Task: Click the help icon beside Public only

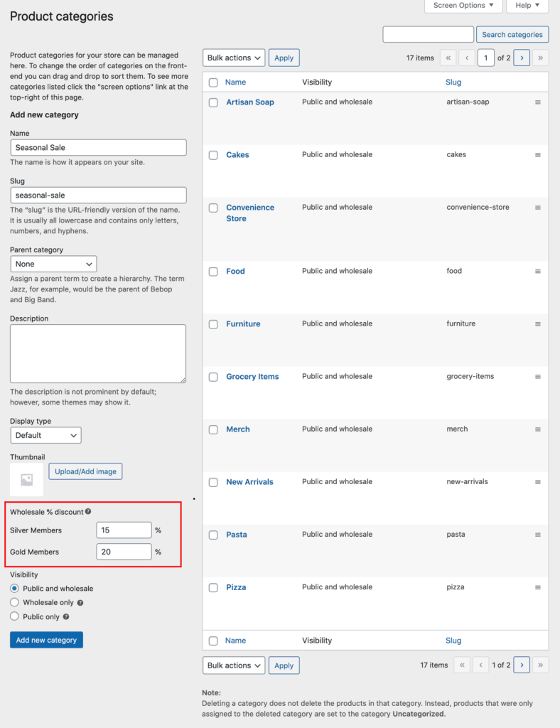Action: tap(68, 616)
